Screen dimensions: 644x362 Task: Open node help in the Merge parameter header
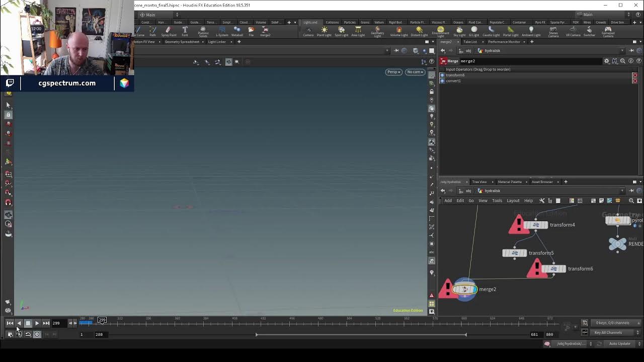click(639, 61)
